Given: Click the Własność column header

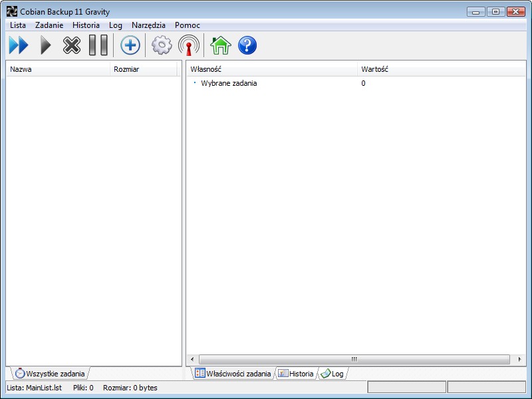Looking at the screenshot, I should click(272, 69).
